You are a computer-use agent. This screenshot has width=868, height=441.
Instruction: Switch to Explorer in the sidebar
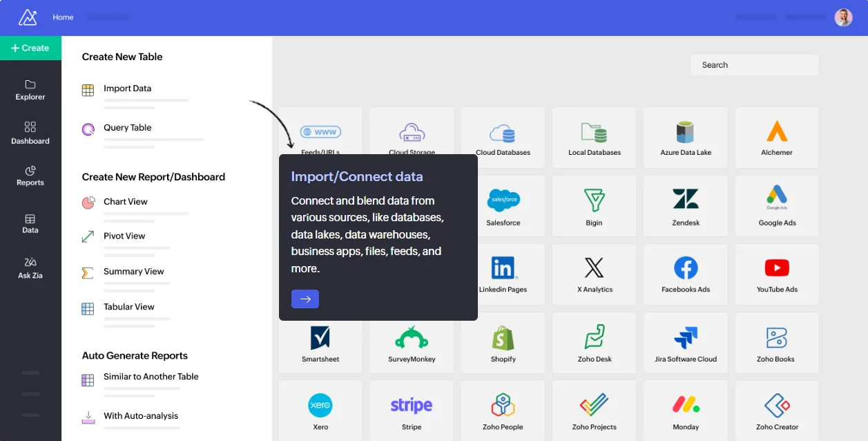[x=30, y=90]
